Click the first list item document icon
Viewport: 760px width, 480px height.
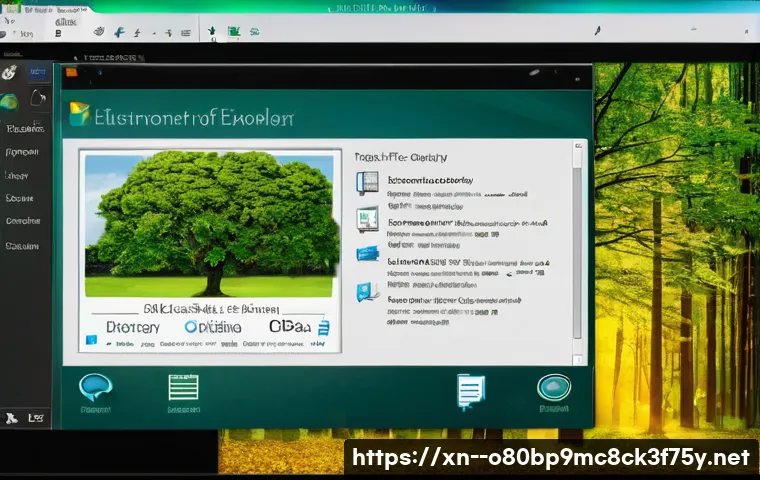[x=368, y=183]
